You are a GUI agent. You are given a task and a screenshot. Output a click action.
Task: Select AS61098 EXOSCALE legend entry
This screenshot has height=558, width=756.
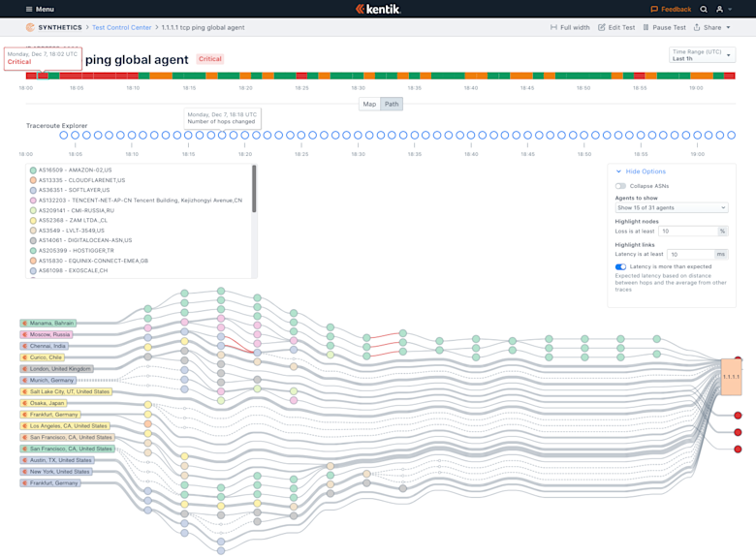click(x=69, y=271)
